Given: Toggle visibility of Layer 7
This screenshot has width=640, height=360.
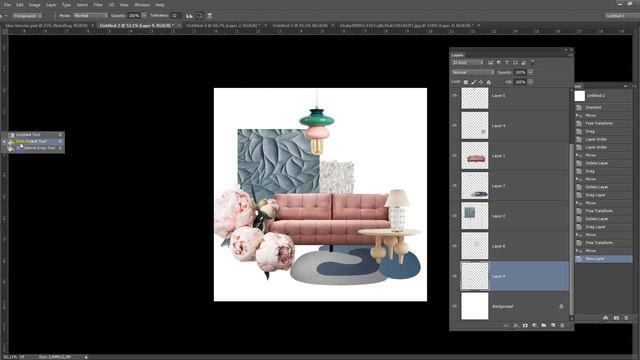Looking at the screenshot, I should tap(454, 186).
